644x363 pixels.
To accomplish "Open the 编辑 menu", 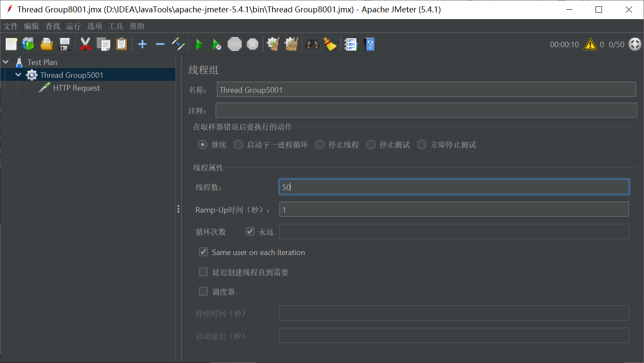I will pos(31,26).
